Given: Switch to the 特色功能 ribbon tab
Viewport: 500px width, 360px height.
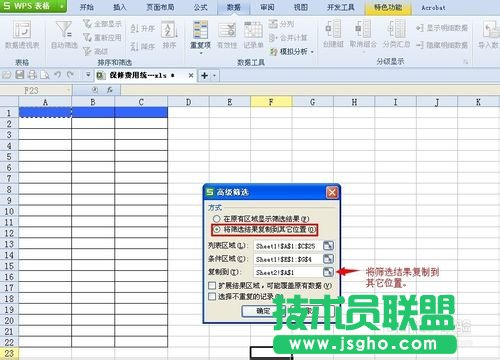Looking at the screenshot, I should pos(388,7).
